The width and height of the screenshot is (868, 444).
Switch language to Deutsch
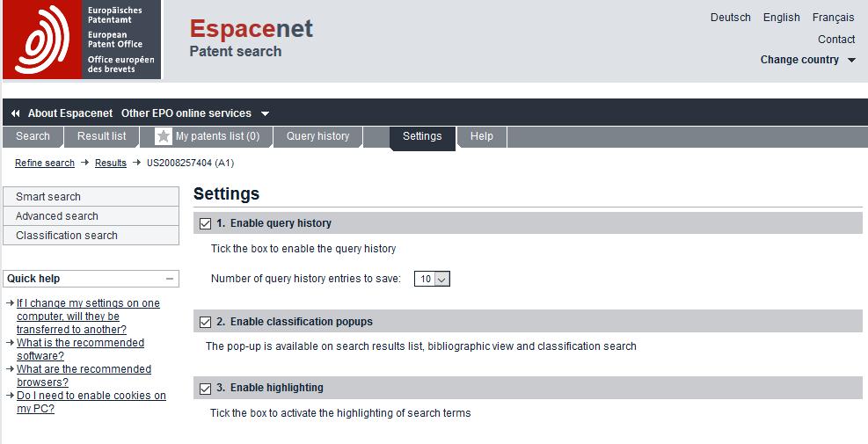point(731,18)
